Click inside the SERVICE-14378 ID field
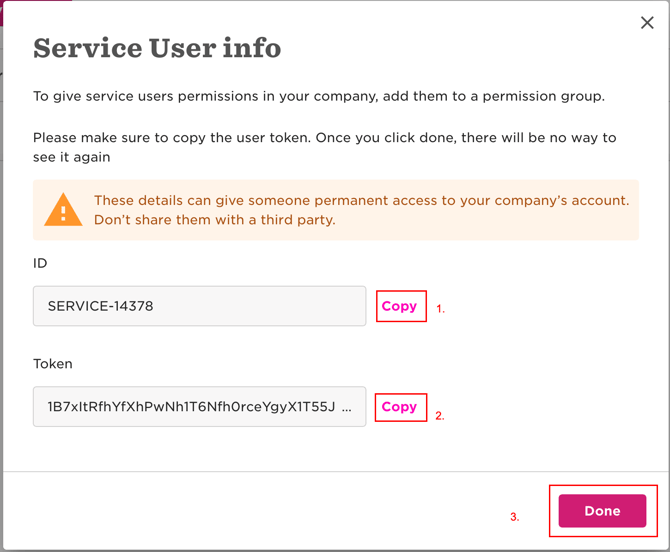The width and height of the screenshot is (670, 552). (x=199, y=306)
